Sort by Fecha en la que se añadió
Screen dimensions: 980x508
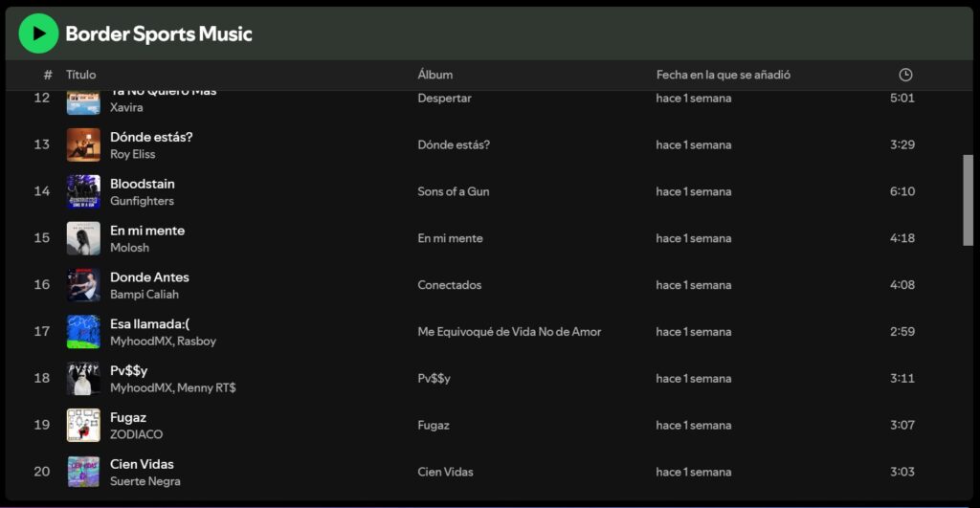[724, 75]
